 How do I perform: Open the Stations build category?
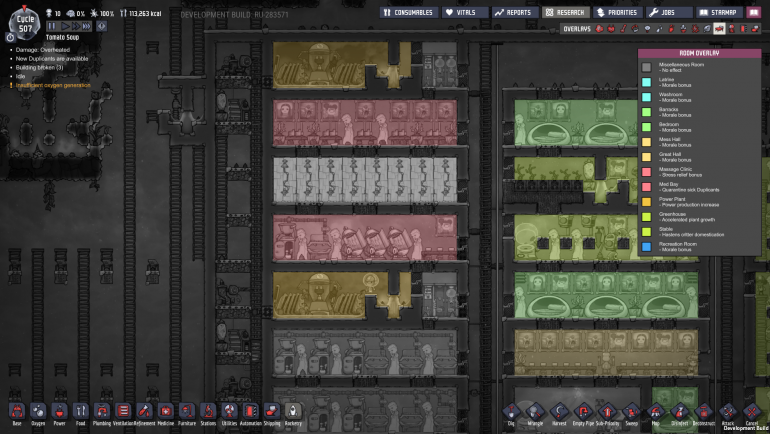[208, 411]
